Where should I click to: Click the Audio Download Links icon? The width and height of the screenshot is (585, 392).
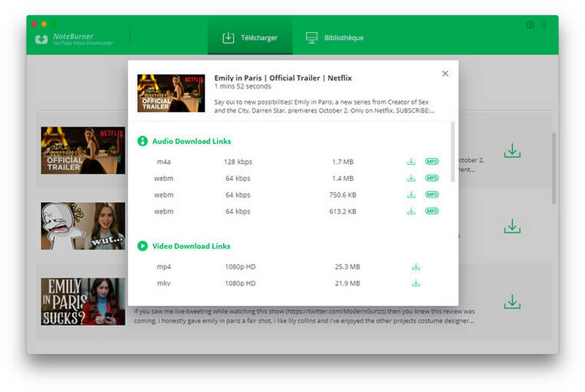point(143,141)
